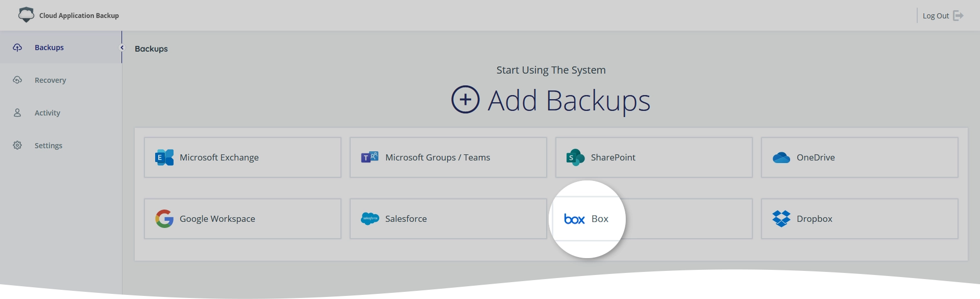
Task: Select the Google Workspace backup card
Action: [242, 219]
